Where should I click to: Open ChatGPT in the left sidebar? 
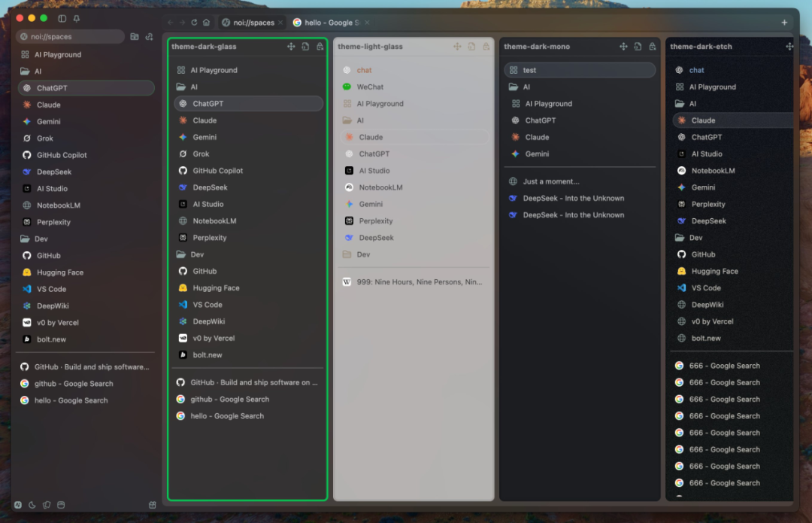coord(86,87)
